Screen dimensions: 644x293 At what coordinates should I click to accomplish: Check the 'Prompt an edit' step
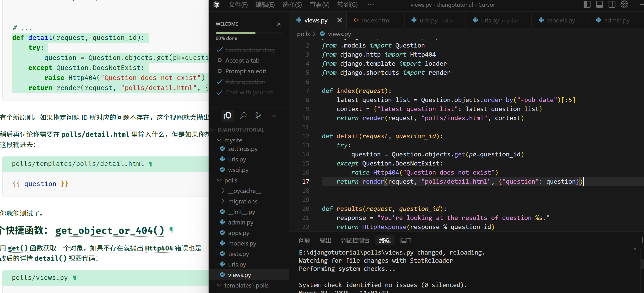219,71
